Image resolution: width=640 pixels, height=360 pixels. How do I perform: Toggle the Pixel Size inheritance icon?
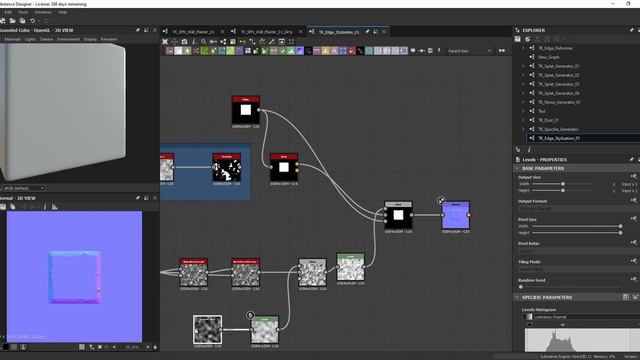point(633,219)
